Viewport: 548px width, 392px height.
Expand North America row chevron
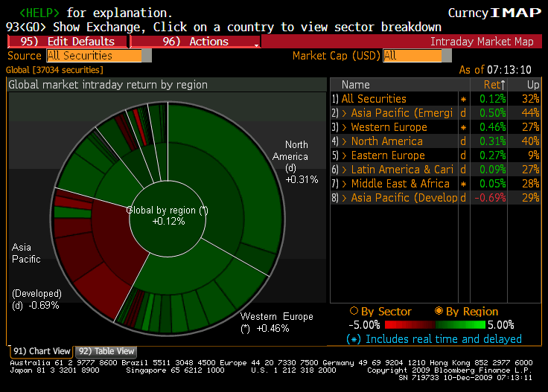[344, 141]
